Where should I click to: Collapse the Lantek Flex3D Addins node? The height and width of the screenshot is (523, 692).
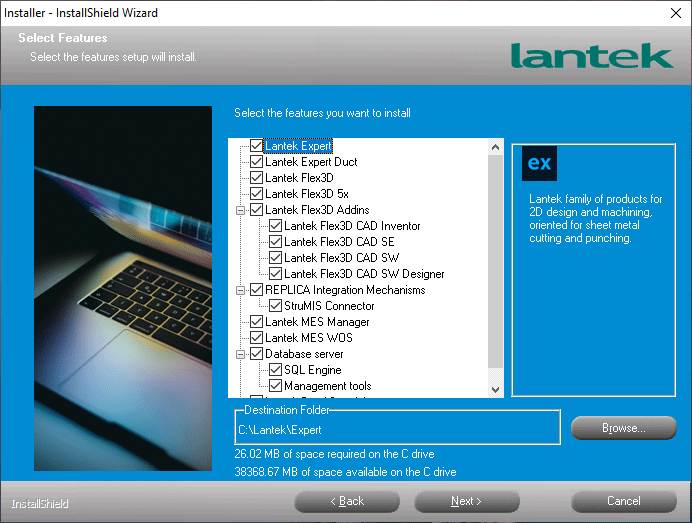pos(241,211)
